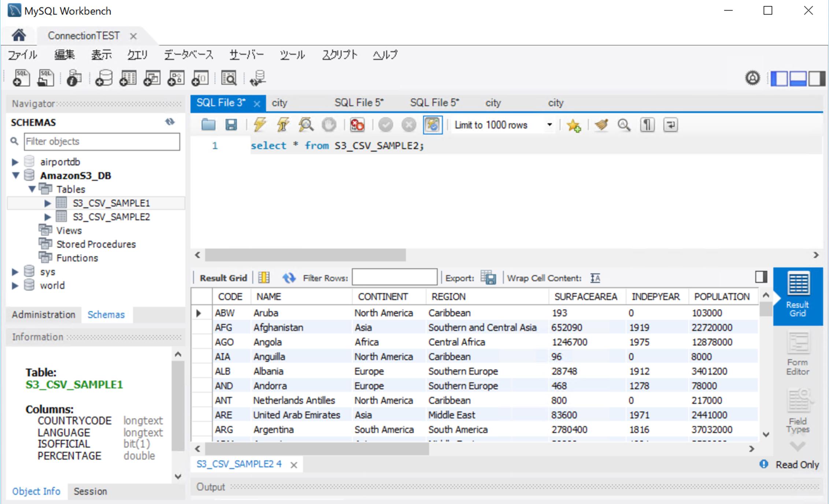Toggle continue-on-error for script execution
Viewport: 829px width, 504px height.
pyautogui.click(x=357, y=125)
